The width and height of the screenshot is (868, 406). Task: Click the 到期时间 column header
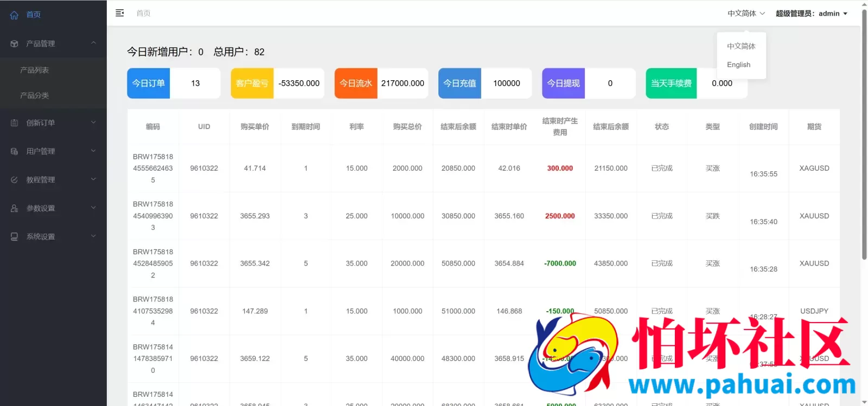[x=306, y=127]
